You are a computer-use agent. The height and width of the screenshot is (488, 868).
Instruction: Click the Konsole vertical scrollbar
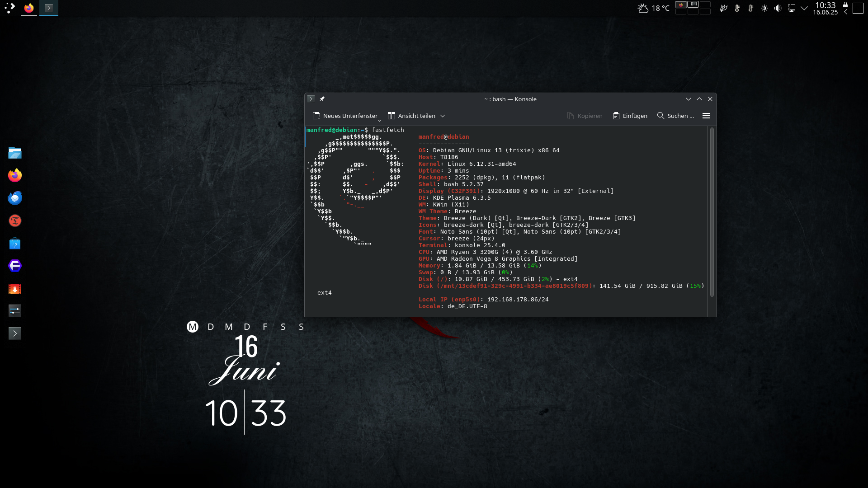(x=712, y=212)
